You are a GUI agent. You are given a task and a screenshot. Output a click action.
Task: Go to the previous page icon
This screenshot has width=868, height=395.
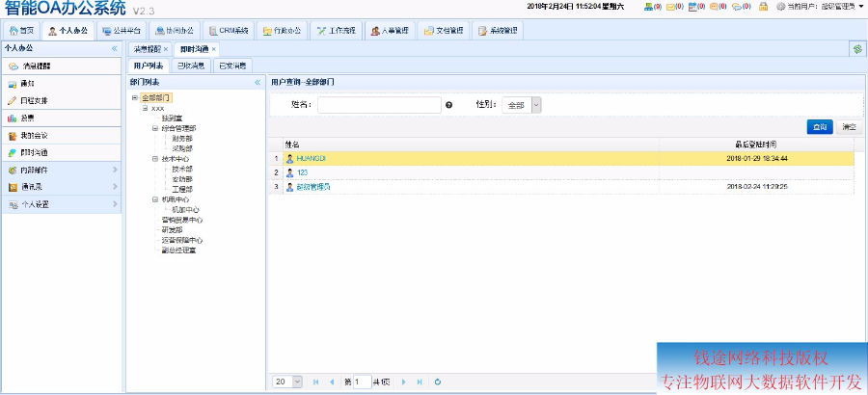[x=332, y=382]
